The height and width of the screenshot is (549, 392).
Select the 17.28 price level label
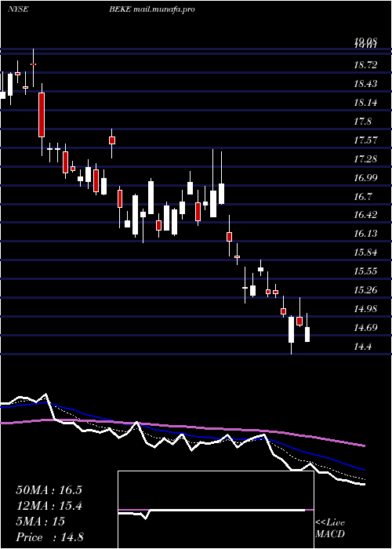pyautogui.click(x=366, y=159)
